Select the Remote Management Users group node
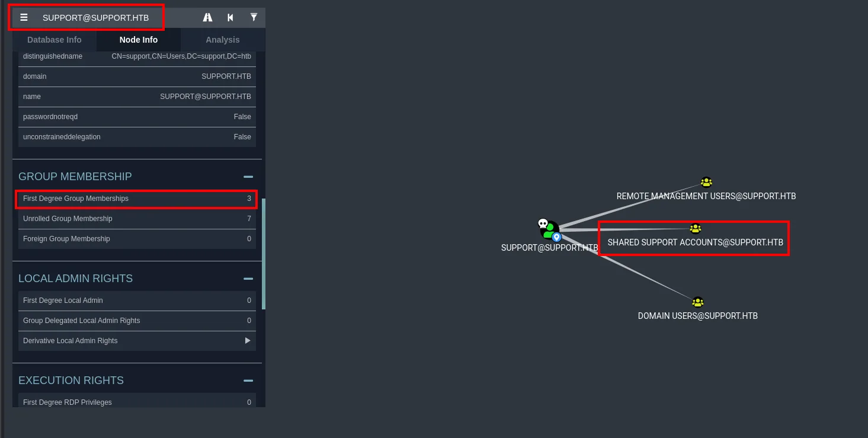 click(706, 183)
